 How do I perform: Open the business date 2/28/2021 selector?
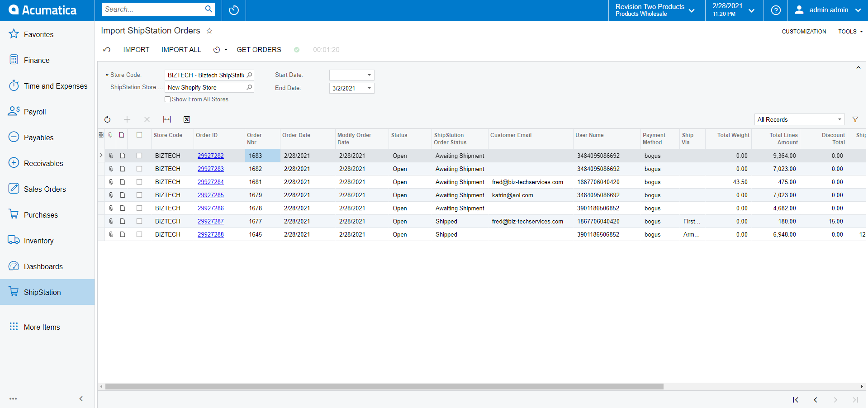734,10
